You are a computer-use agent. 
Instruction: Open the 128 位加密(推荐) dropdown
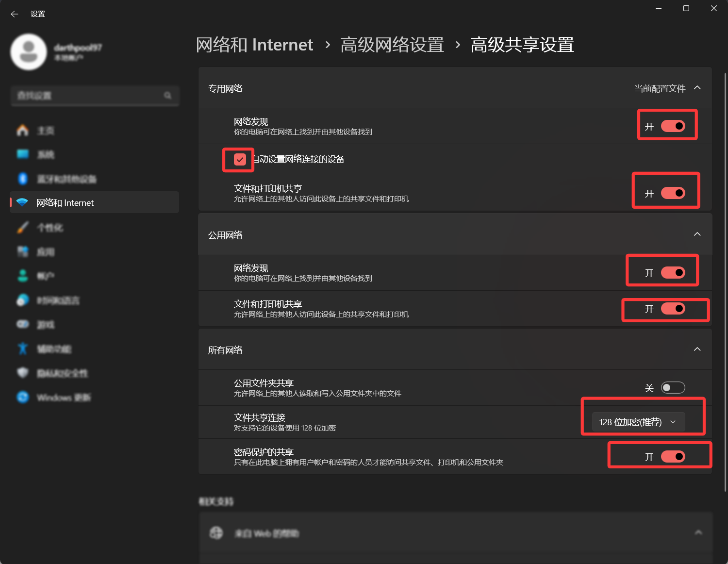(638, 422)
